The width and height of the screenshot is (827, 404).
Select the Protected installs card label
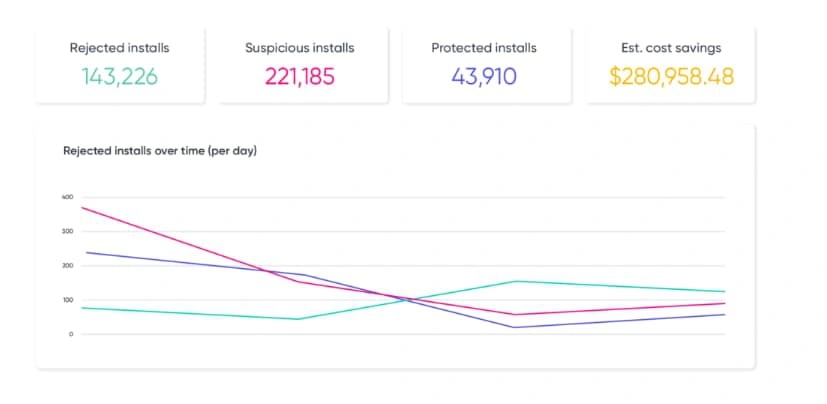(484, 47)
